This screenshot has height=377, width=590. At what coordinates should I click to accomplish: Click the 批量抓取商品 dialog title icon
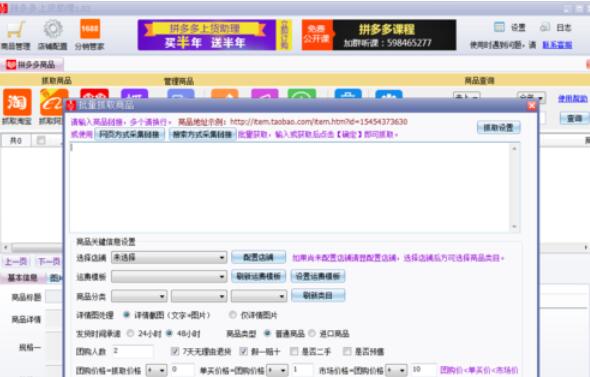tap(71, 105)
